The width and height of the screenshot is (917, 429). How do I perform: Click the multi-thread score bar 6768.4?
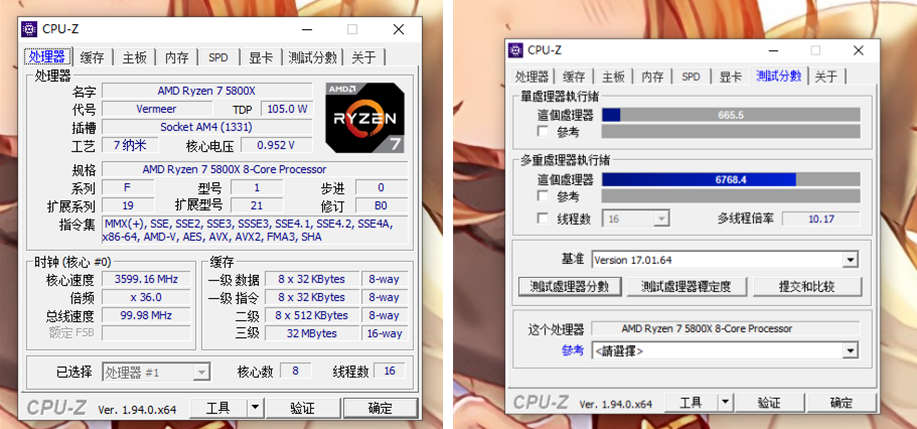pos(730,179)
